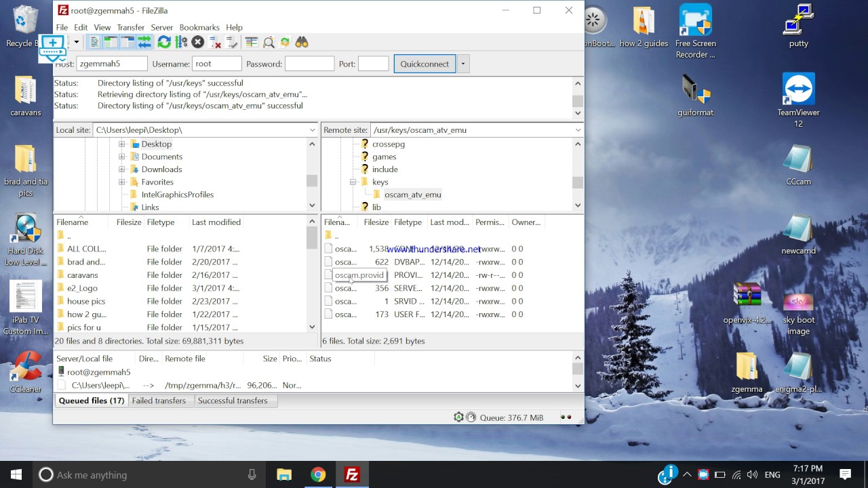868x488 pixels.
Task: Open transfer type settings gear icon
Action: 458,418
